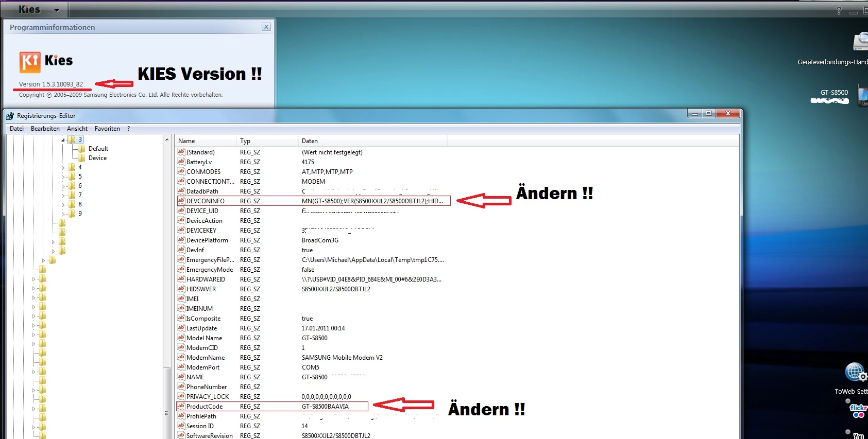The image size is (868, 439).
Task: Select the IMEINUM value name
Action: 199,309
